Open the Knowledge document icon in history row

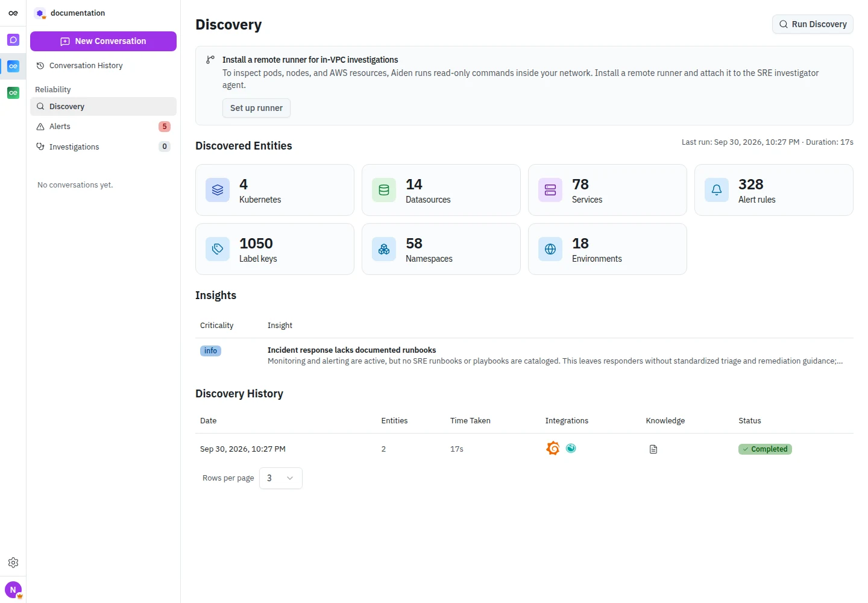click(x=653, y=449)
